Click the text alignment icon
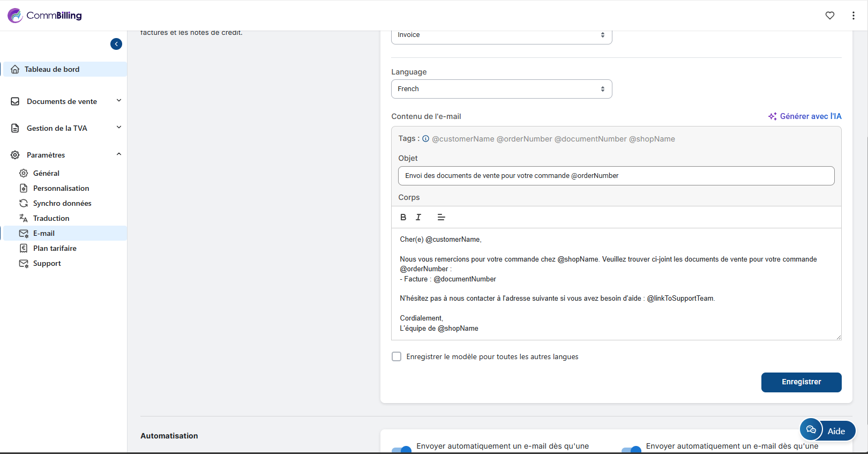 coord(441,217)
